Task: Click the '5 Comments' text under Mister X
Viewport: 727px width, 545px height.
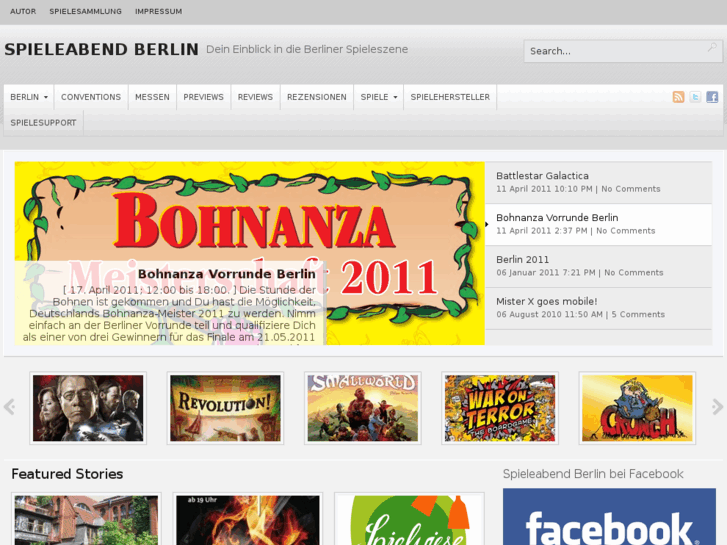Action: coord(638,314)
